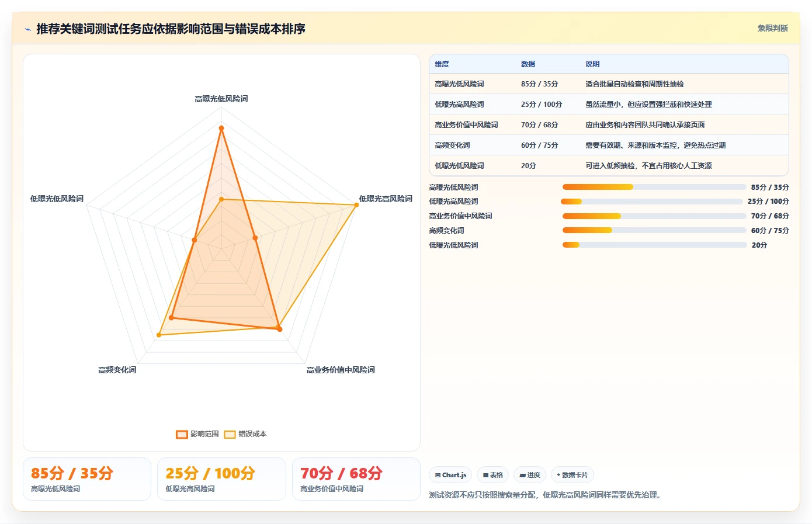Viewport: 812px width, 524px height.
Task: Click the 影响范围 point on the 高频变化词 axis
Action: click(x=171, y=318)
